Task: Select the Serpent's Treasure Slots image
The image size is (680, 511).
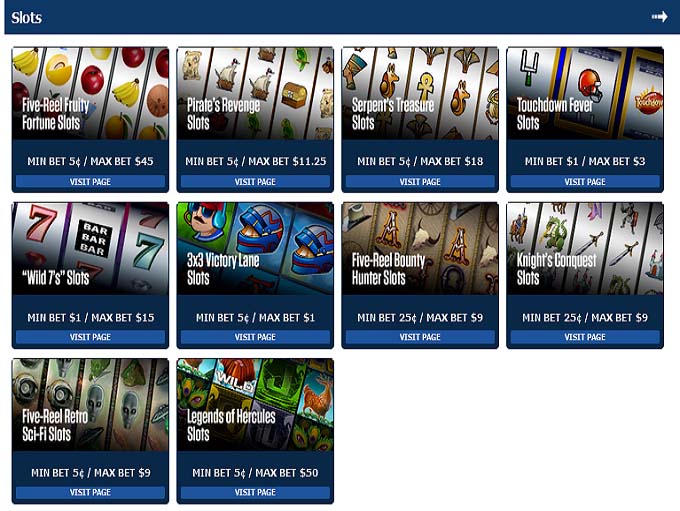Action: [420, 94]
